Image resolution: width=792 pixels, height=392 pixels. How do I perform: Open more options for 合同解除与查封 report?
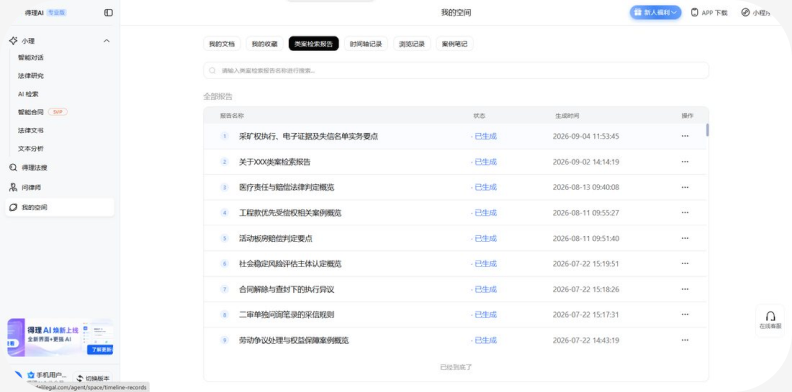[x=685, y=289]
